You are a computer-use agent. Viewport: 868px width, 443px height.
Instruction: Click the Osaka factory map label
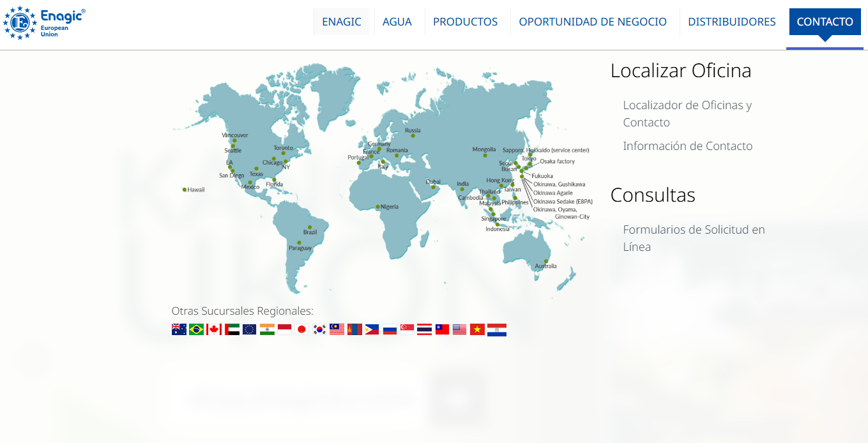558,161
